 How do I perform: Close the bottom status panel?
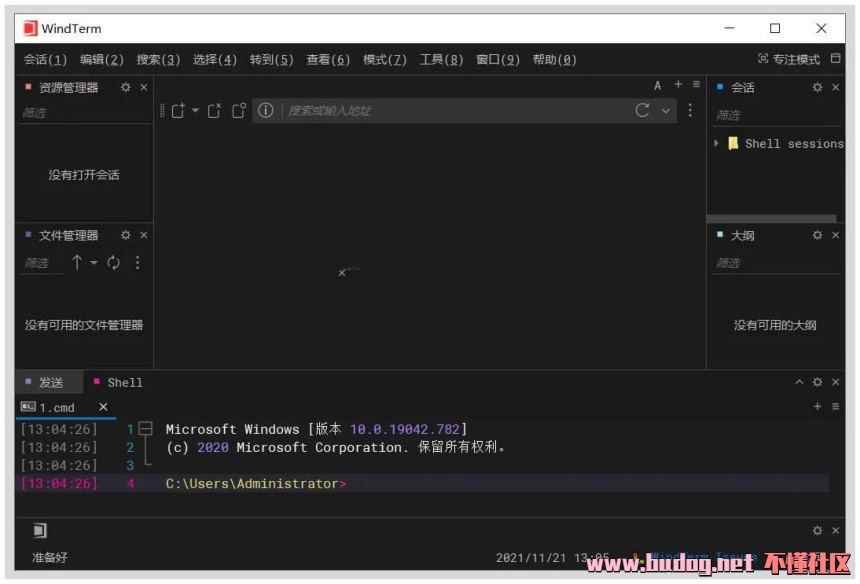[835, 530]
